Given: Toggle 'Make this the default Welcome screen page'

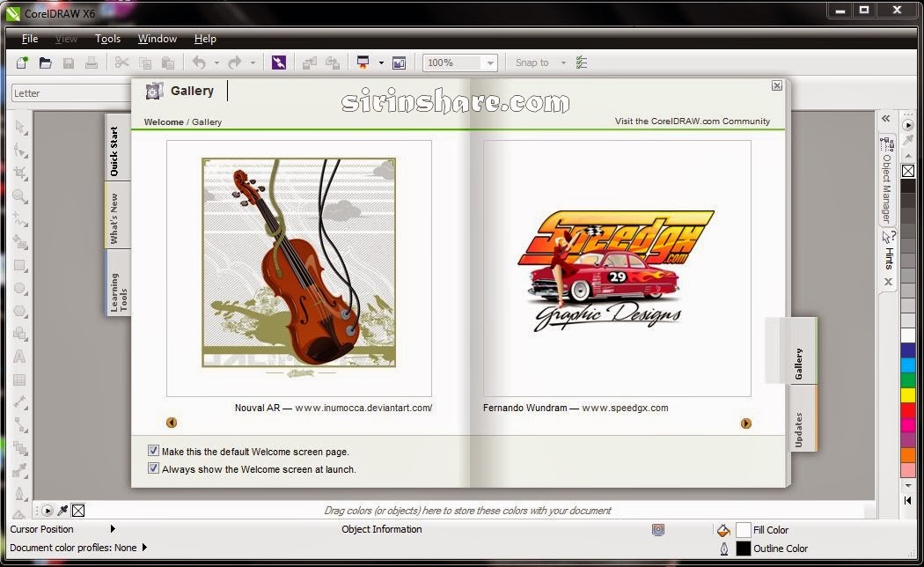Looking at the screenshot, I should coord(153,451).
